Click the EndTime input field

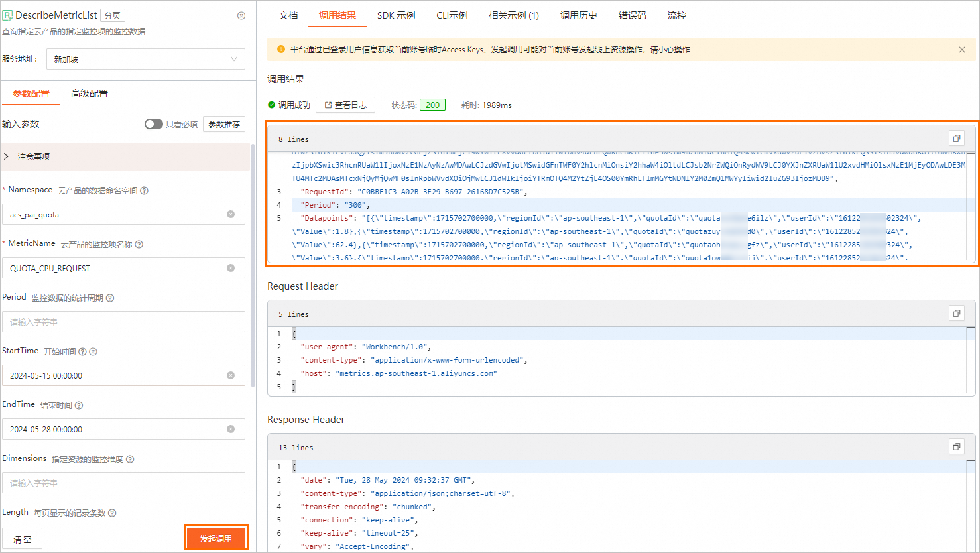pyautogui.click(x=123, y=429)
